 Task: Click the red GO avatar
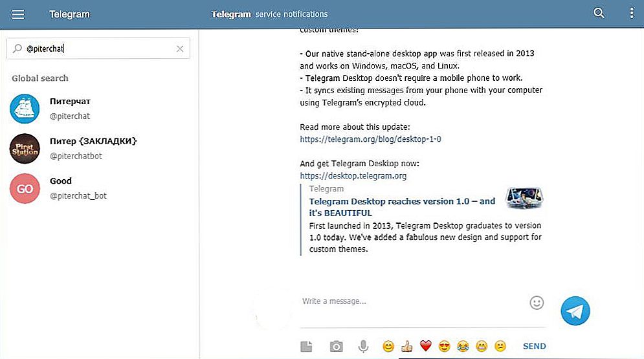coord(25,188)
